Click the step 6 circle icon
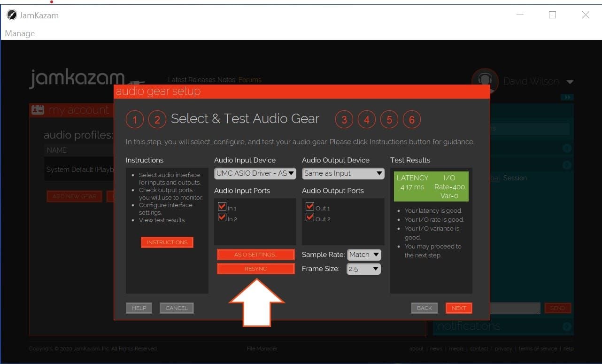 coord(412,119)
